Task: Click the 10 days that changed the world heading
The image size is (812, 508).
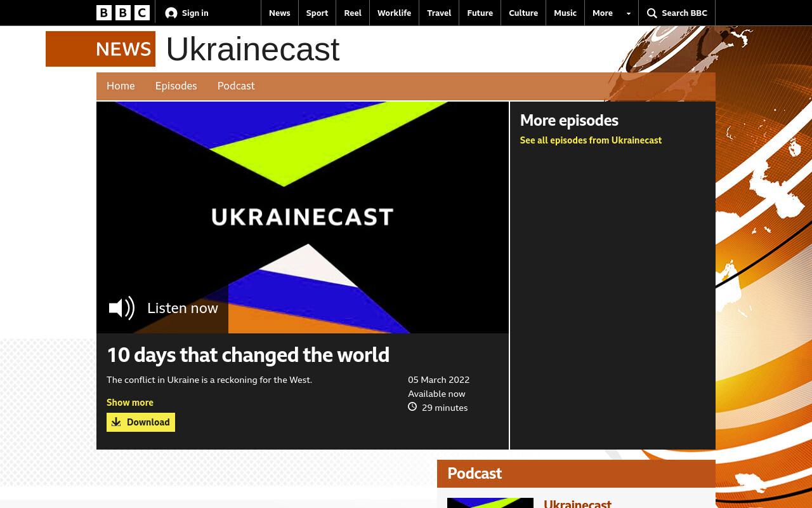Action: point(248,354)
